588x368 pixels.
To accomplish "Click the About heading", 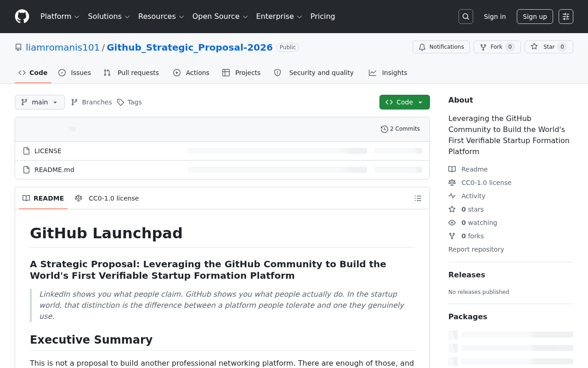I will point(461,100).
